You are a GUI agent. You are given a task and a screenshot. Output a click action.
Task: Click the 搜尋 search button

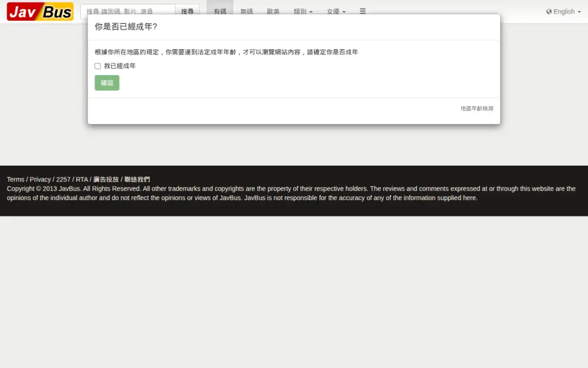tap(187, 12)
